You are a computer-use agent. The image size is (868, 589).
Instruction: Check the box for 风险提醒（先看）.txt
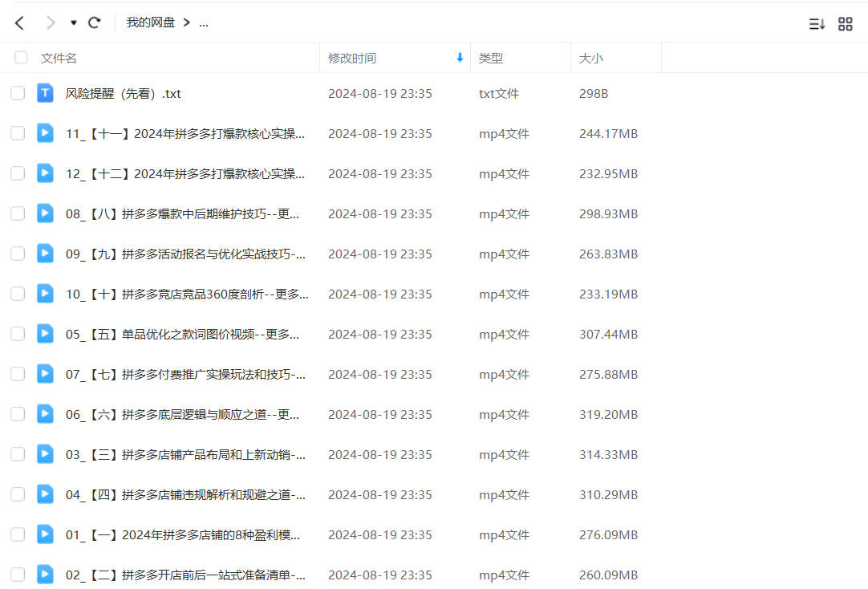click(x=18, y=93)
